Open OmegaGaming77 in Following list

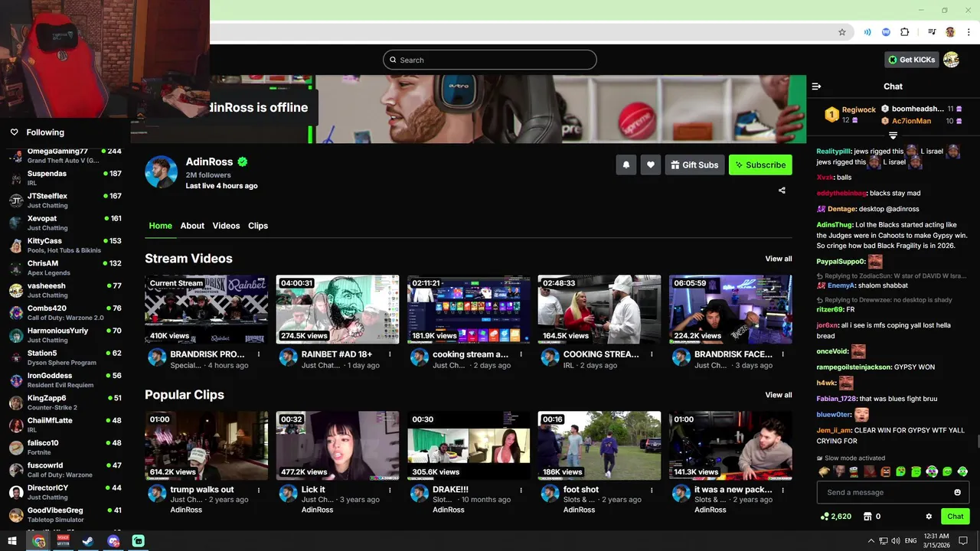pyautogui.click(x=65, y=155)
